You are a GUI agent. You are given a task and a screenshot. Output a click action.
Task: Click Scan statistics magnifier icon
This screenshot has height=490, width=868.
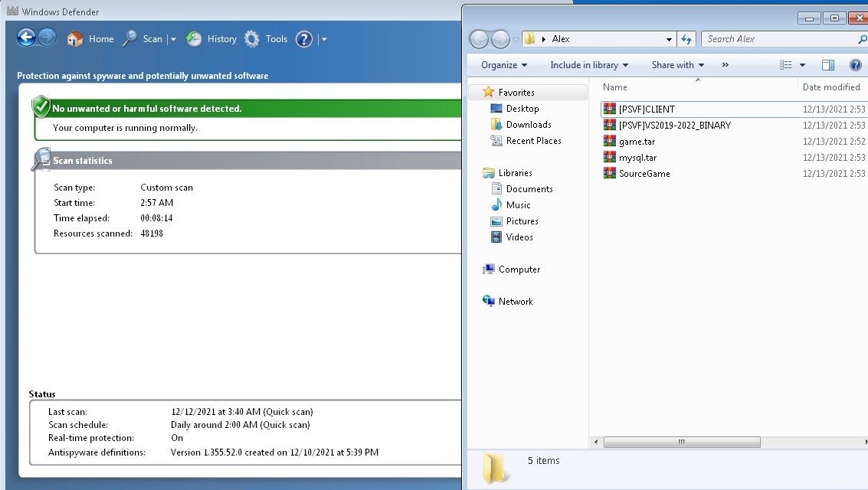pyautogui.click(x=41, y=158)
